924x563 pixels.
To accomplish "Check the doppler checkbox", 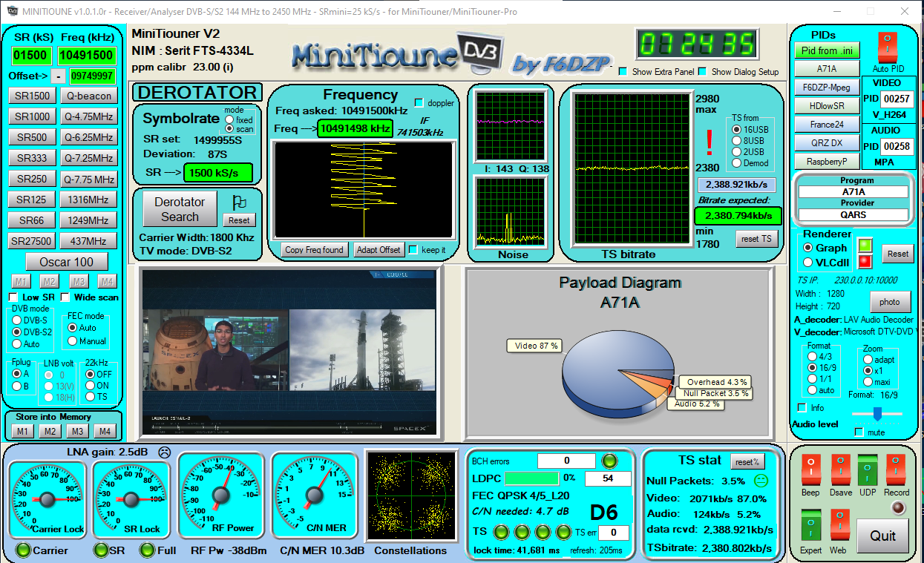I will point(419,102).
